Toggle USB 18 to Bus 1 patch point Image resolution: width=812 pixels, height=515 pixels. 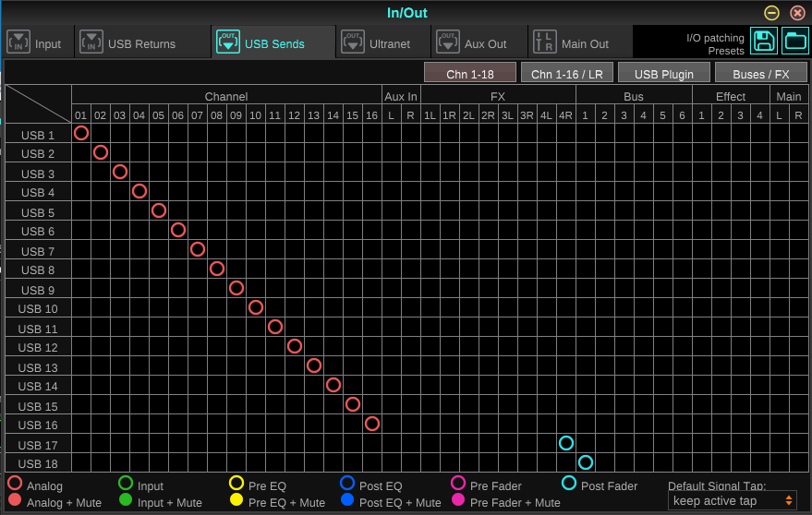(585, 462)
